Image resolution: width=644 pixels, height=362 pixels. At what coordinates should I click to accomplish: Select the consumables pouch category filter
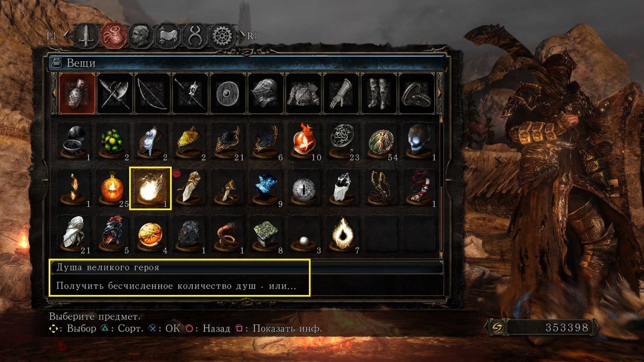pos(77,94)
